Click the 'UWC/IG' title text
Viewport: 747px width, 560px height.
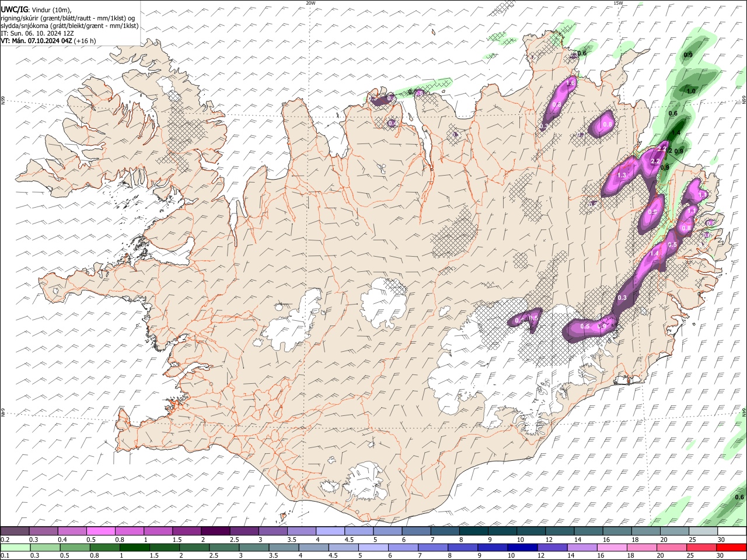point(15,9)
